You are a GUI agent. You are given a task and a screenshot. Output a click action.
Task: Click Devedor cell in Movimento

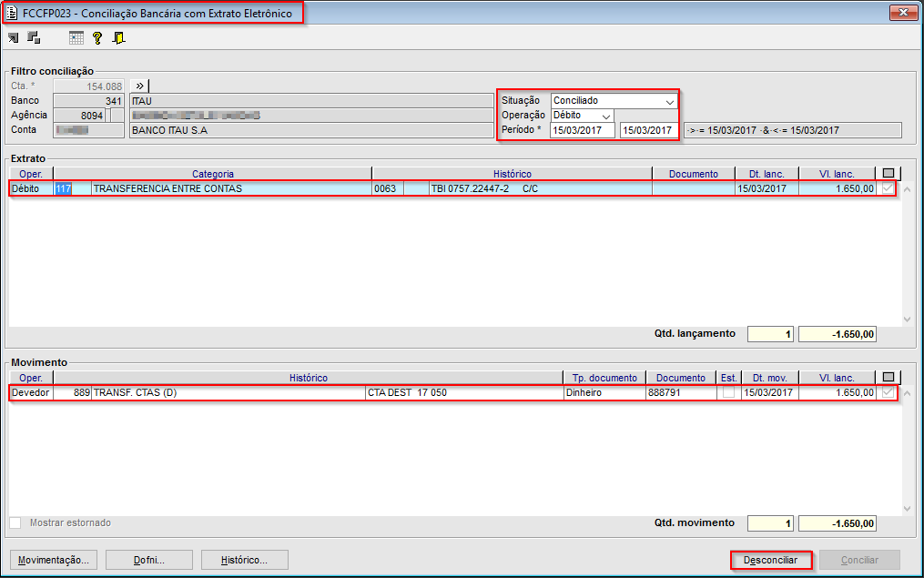click(31, 392)
